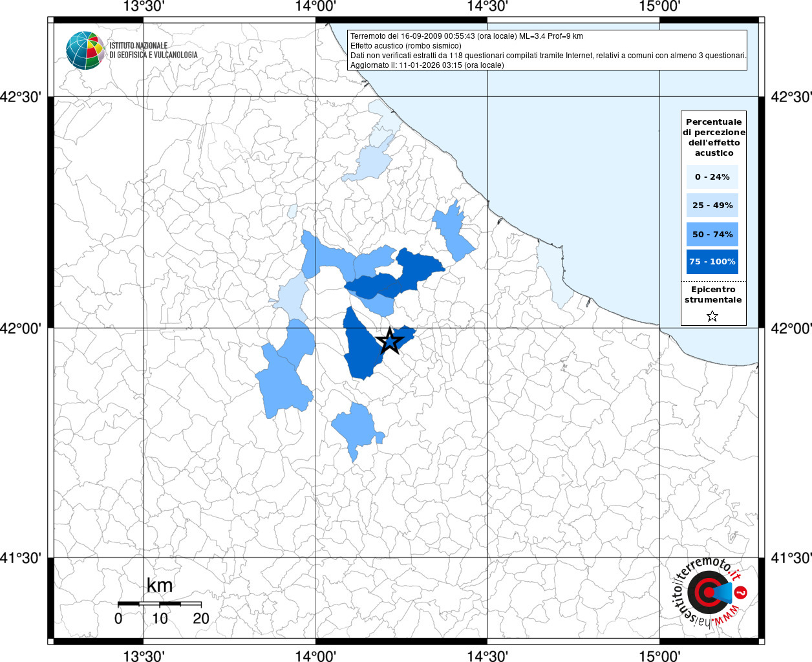The image size is (812, 662).
Task: Click the right axis label 42°00'
Action: pyautogui.click(x=791, y=328)
